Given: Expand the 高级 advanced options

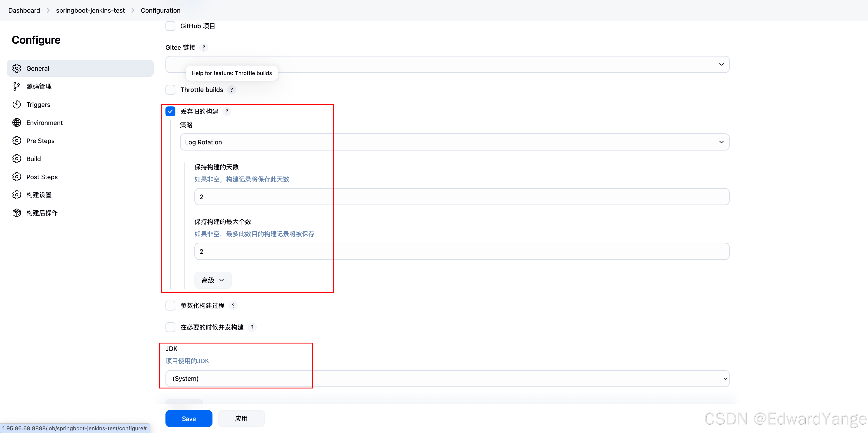Looking at the screenshot, I should (x=213, y=280).
